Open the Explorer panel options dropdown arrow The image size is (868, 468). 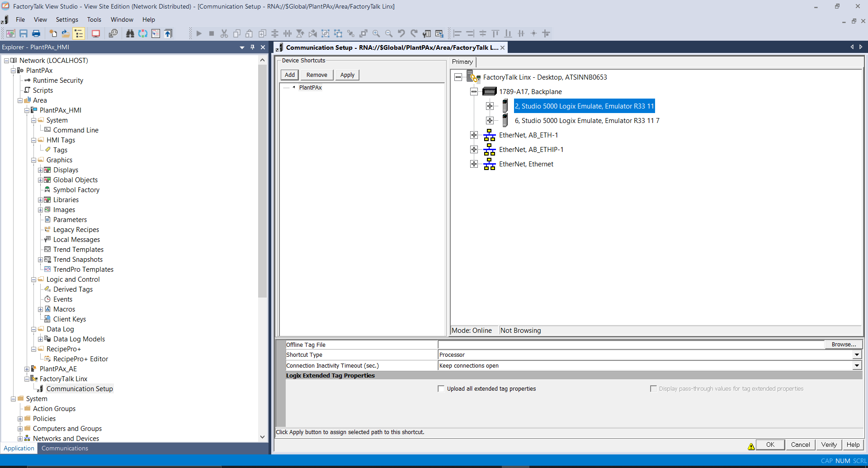pyautogui.click(x=242, y=47)
